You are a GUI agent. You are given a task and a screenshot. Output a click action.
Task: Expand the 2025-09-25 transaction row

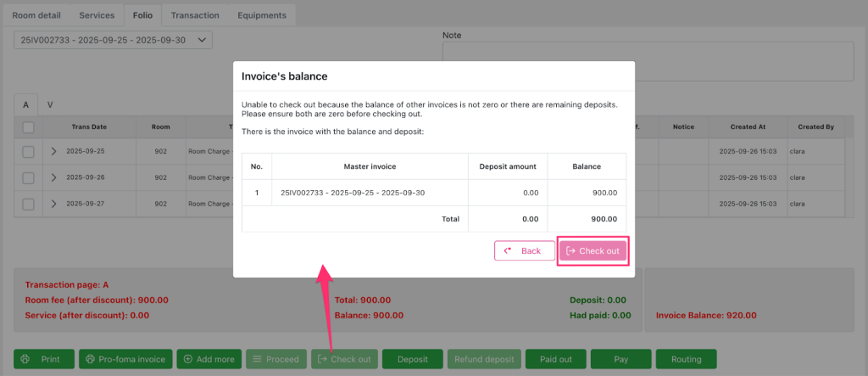53,152
